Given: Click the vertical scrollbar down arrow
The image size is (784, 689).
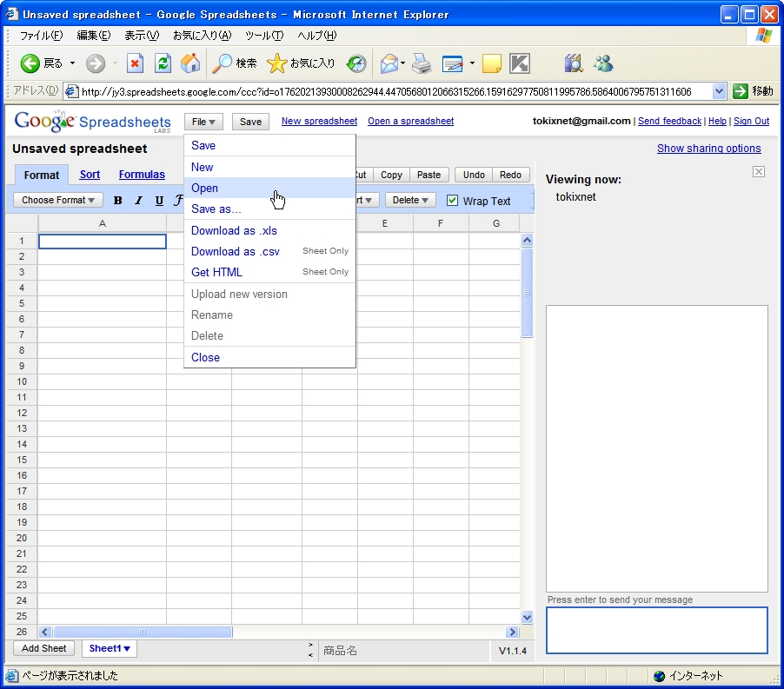Looking at the screenshot, I should 527,617.
